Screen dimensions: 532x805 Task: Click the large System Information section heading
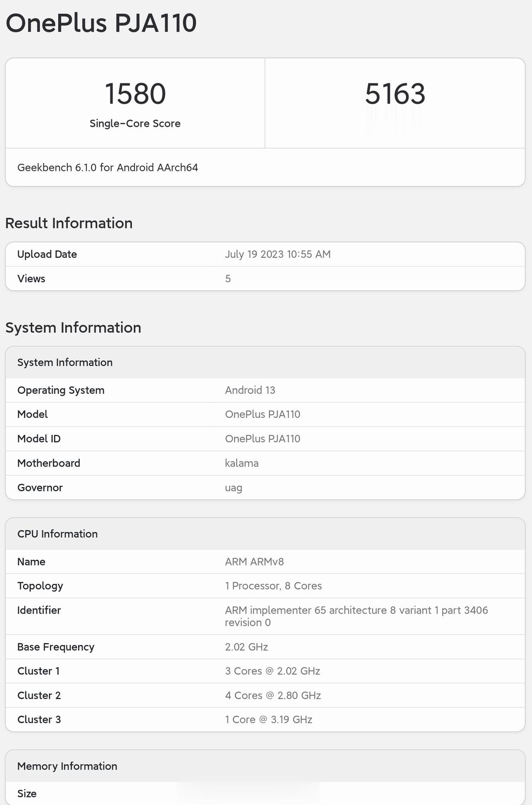coord(73,328)
